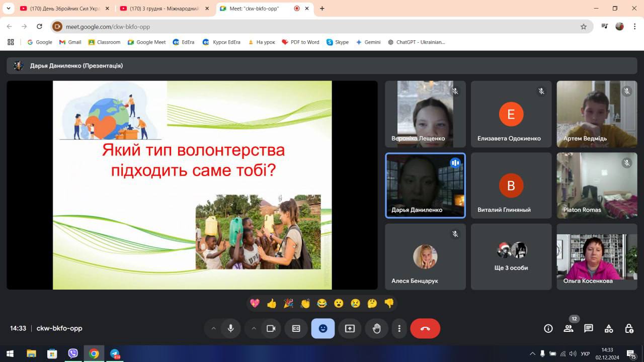The width and height of the screenshot is (644, 362).
Task: Open meeting details info icon
Action: click(x=548, y=328)
